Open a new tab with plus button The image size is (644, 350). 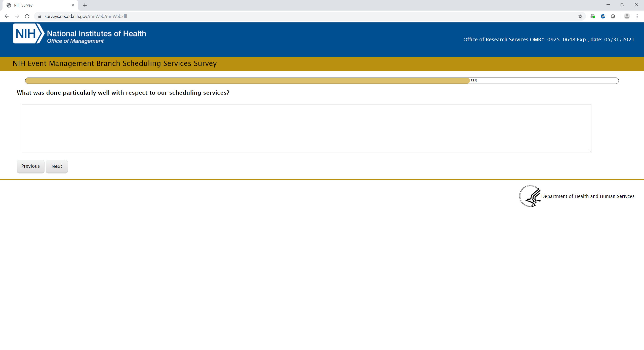(x=85, y=5)
